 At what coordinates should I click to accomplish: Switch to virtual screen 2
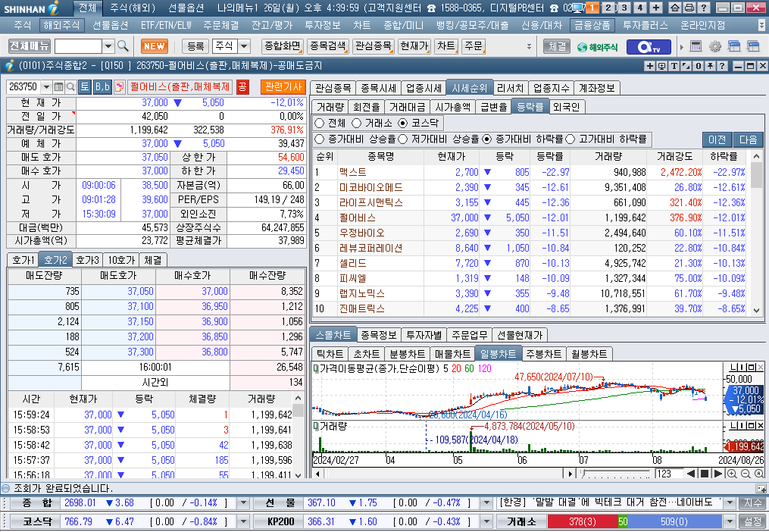[608, 8]
